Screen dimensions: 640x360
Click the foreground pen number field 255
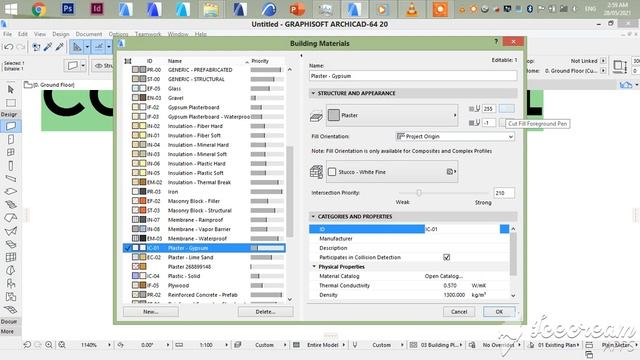(489, 109)
